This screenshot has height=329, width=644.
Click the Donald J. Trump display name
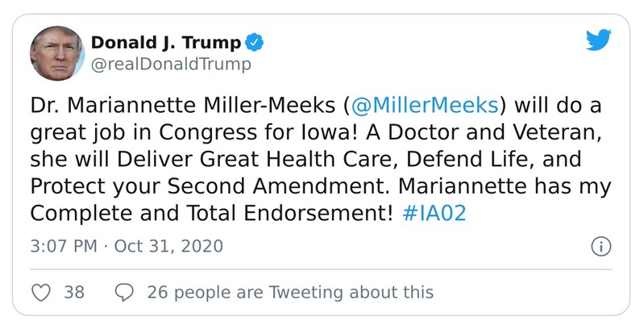165,42
